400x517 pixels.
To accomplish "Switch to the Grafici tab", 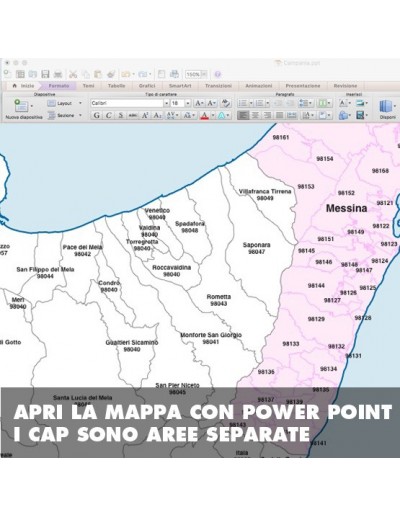I will [x=147, y=86].
